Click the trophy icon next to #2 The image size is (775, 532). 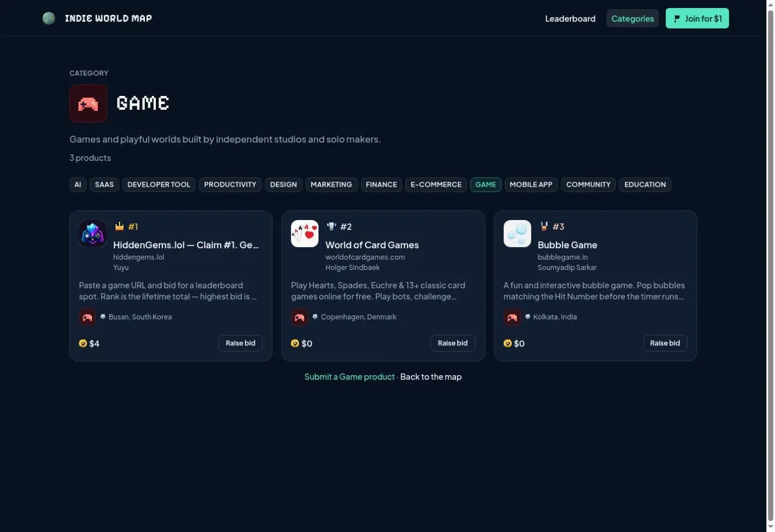point(331,226)
